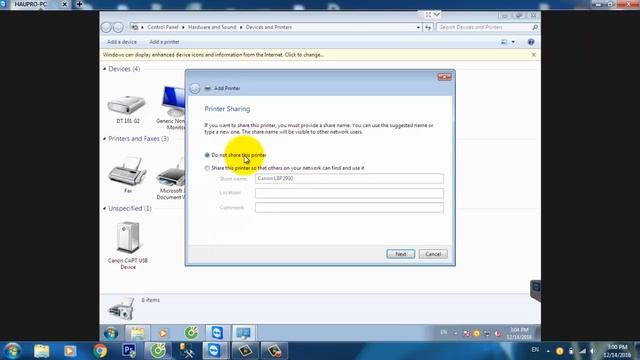Open local taskbar File Explorer

[x=42, y=351]
